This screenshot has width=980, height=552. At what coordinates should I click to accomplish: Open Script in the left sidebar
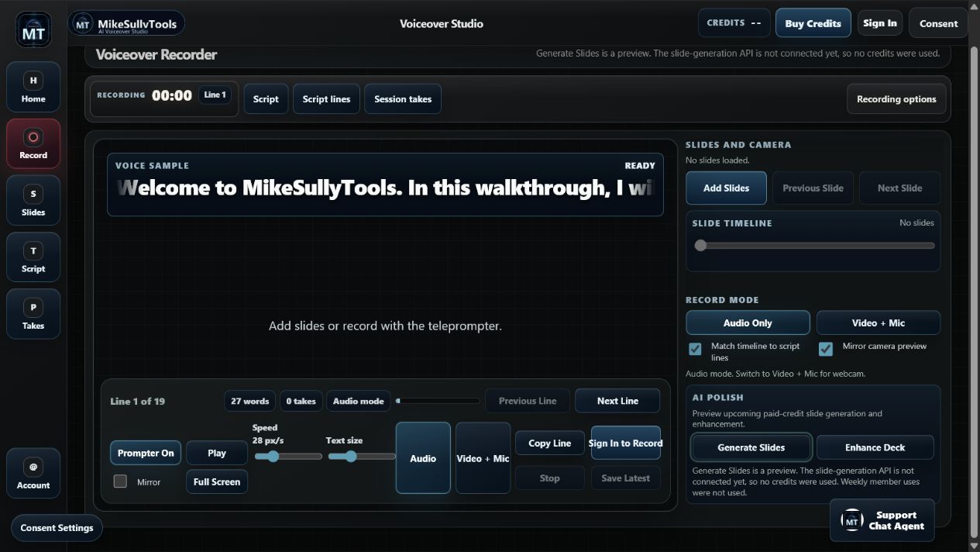point(33,257)
